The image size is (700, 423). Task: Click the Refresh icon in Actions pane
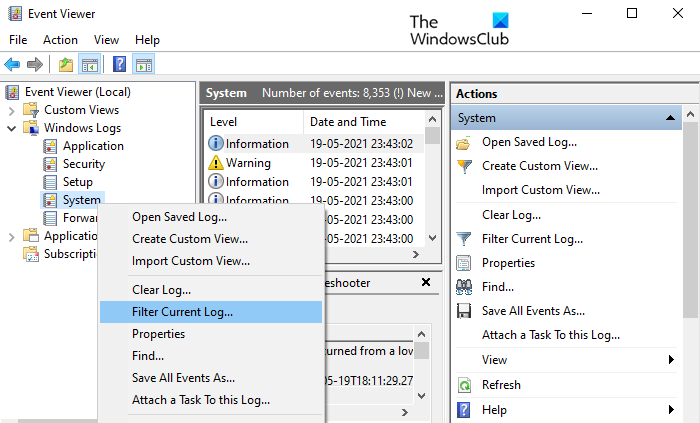click(x=464, y=384)
